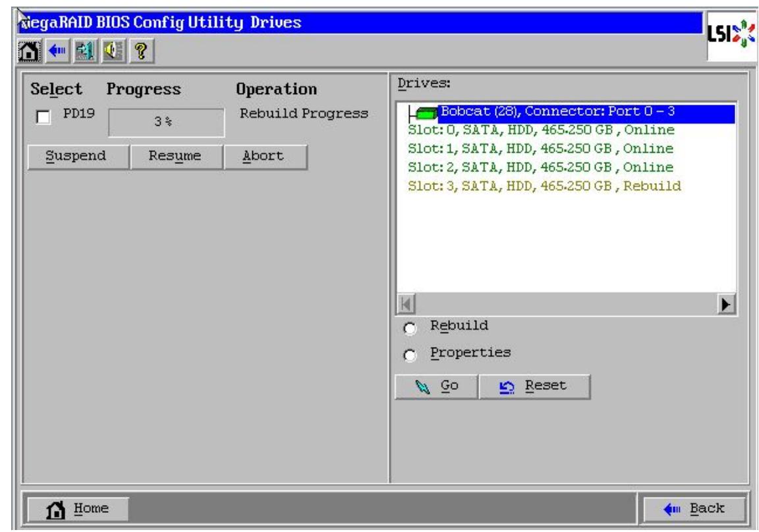
Task: Click the Resume button
Action: tap(176, 157)
